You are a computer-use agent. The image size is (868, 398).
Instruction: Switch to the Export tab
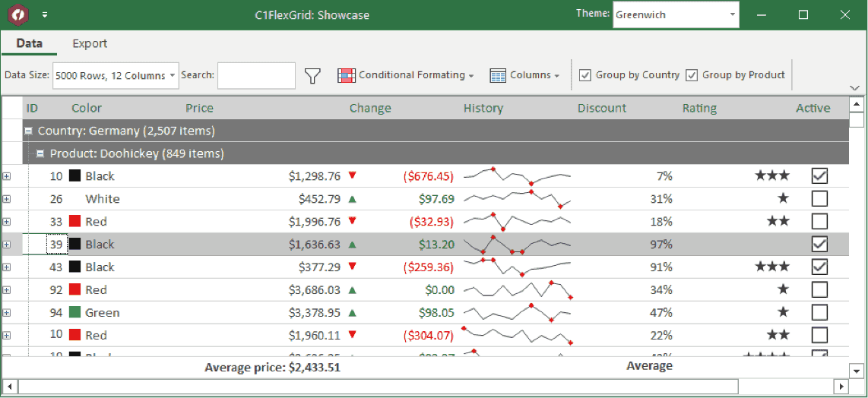point(90,43)
